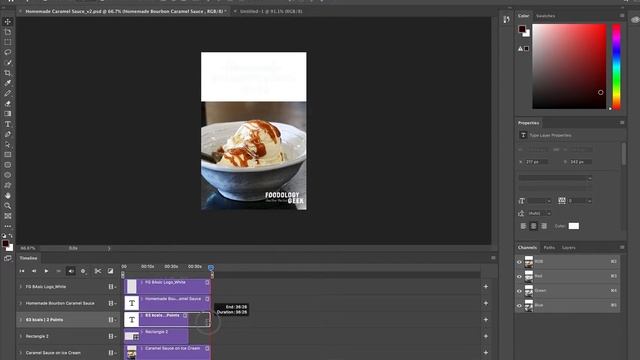The image size is (640, 360).
Task: Expand the Rectangle 2 track
Action: (x=21, y=336)
